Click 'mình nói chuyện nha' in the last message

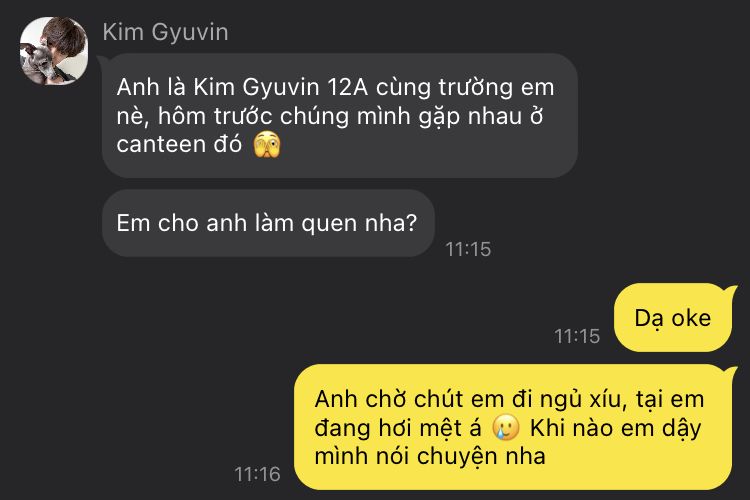[x=430, y=456]
